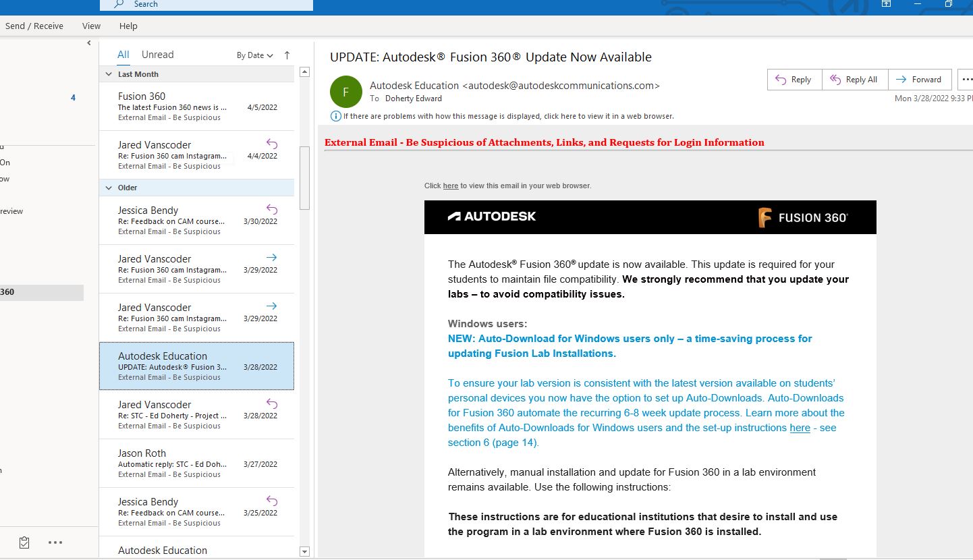Switch the message filter to Unread
This screenshot has width=973, height=560.
157,54
